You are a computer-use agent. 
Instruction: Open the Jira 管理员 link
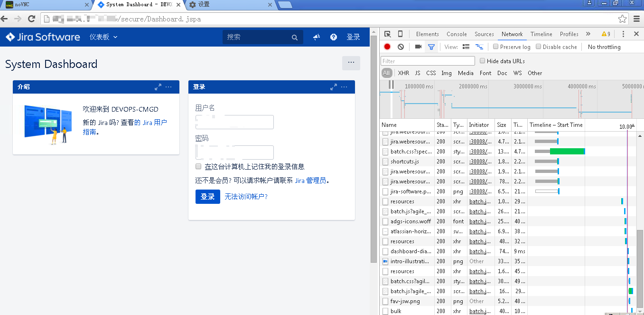(x=311, y=181)
